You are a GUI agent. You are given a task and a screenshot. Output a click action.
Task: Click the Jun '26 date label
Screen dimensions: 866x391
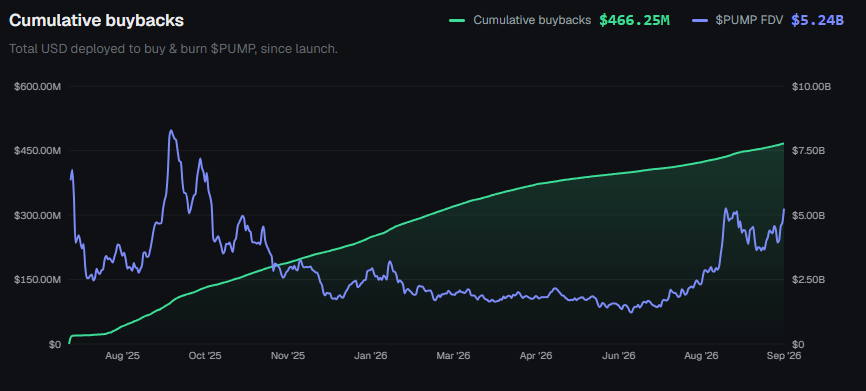point(619,356)
